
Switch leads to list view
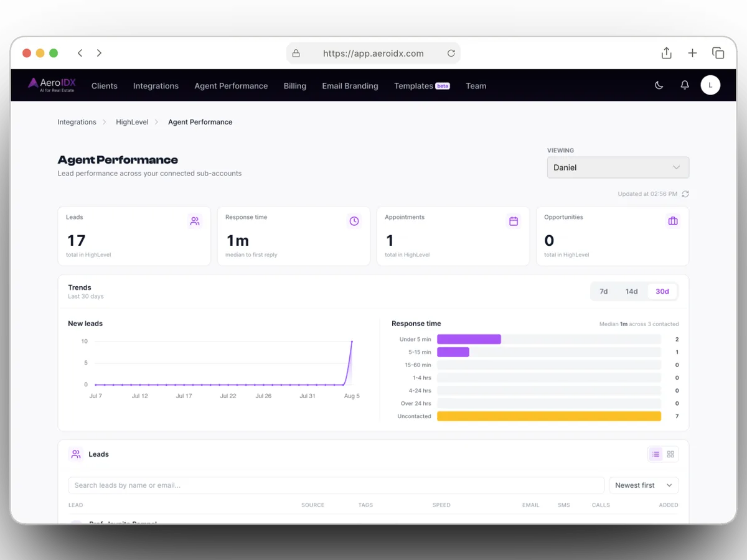[655, 454]
